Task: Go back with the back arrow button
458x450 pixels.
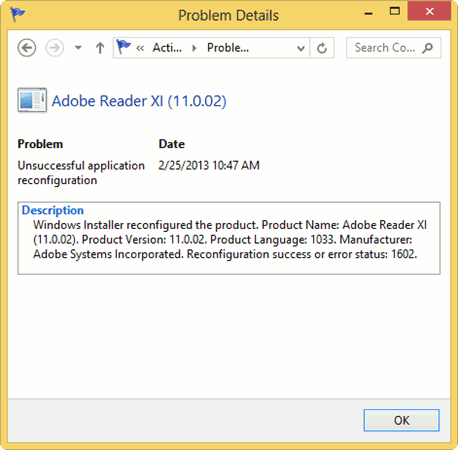Action: (27, 48)
